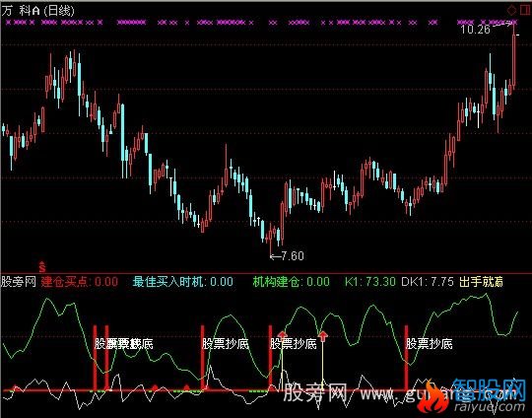Click the red diamond icon at chart corner
Viewport: 532px width, 418px height.
(x=511, y=10)
